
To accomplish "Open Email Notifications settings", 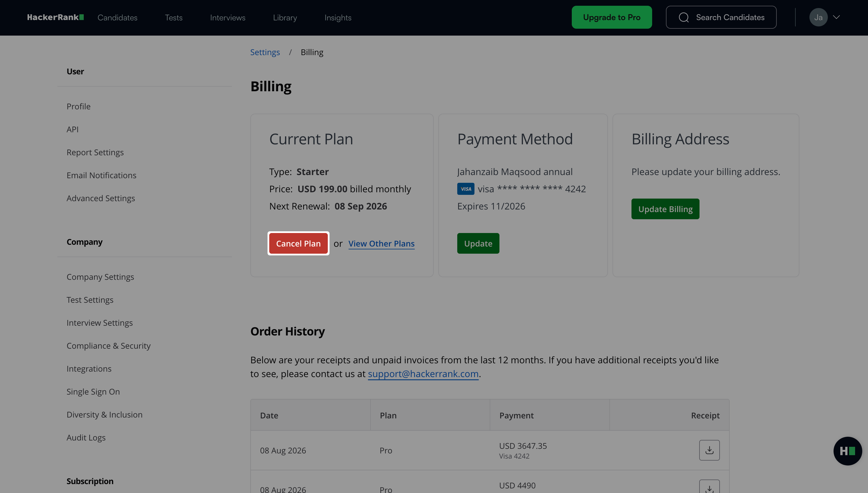I will click(x=102, y=175).
